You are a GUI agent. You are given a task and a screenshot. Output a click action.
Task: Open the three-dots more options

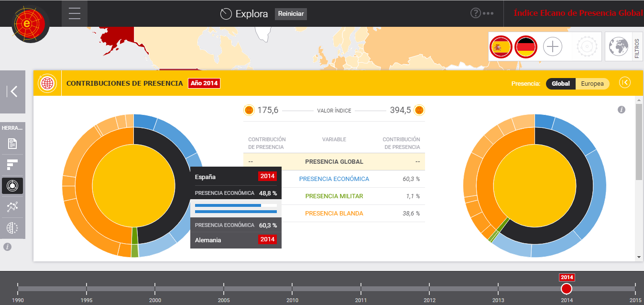coord(488,13)
